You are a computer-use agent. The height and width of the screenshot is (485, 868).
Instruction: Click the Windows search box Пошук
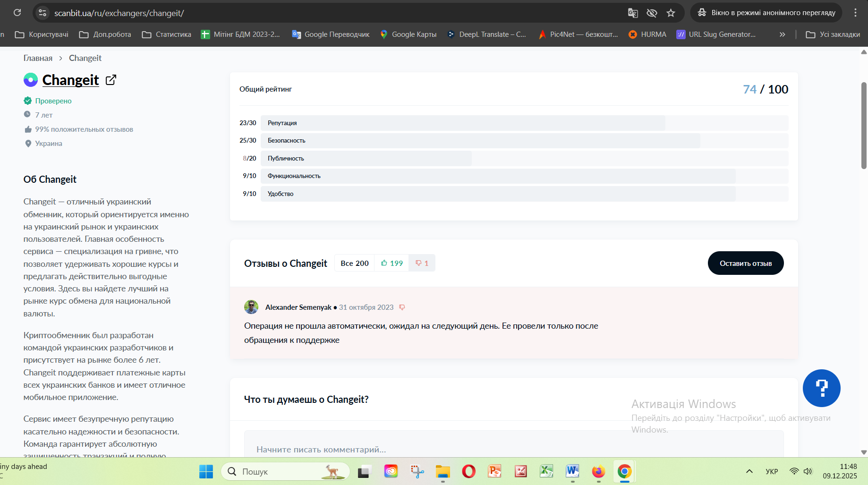point(285,471)
